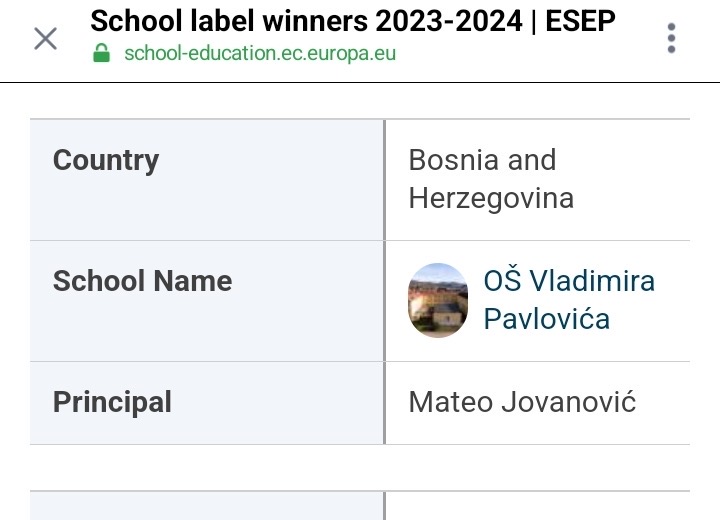Tap the empty area below the 'School Name' label
Screen dimensions: 720x520
[x=207, y=328]
